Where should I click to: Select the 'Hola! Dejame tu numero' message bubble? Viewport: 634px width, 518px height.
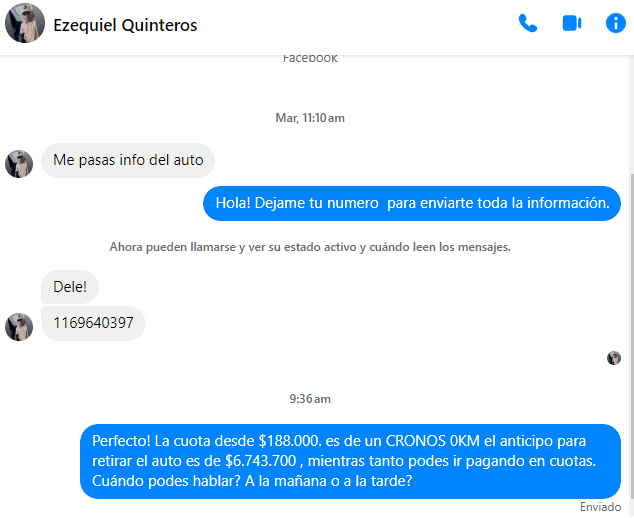(412, 203)
